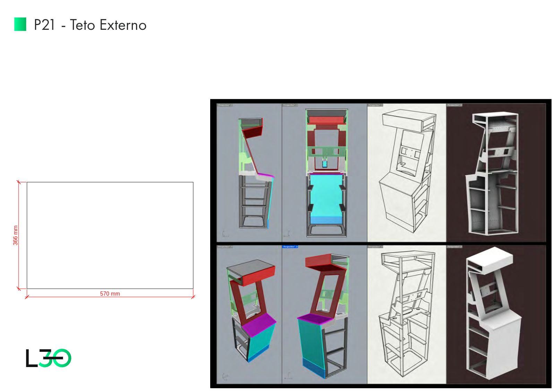Click Perspective title of the front-view cyan panel viewport

point(289,105)
